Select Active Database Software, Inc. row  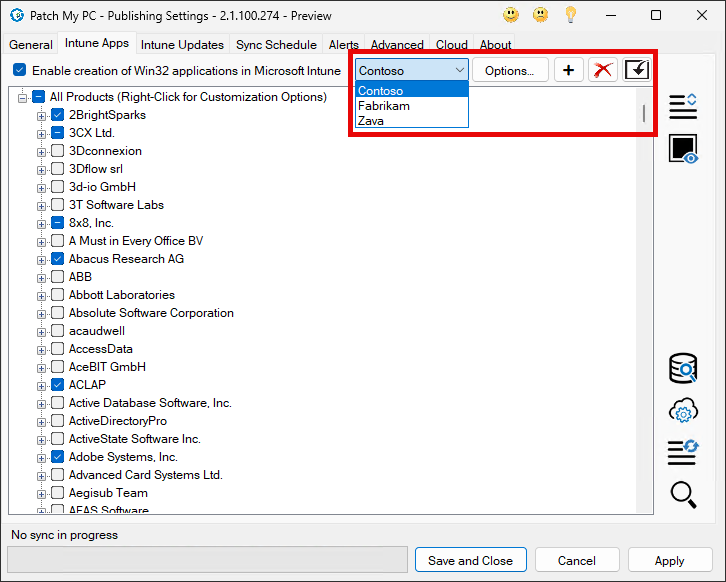(x=150, y=403)
